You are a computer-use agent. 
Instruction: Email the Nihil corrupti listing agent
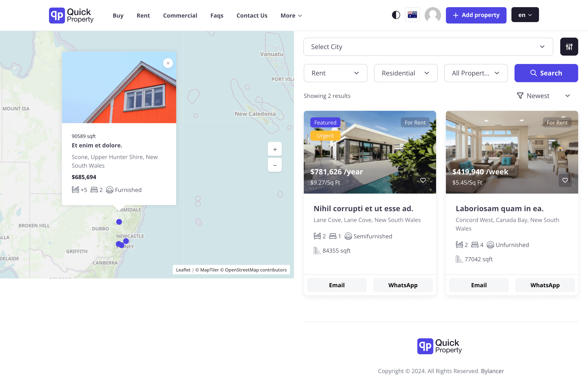click(x=336, y=285)
